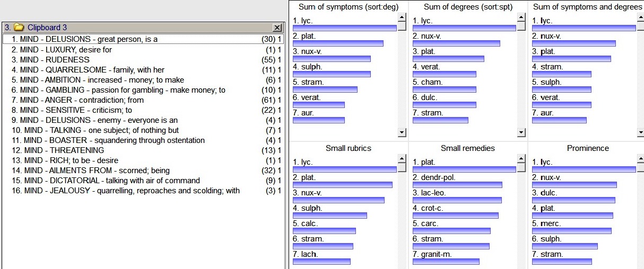The width and height of the screenshot is (644, 269).
Task: Close the Clipboard 3 panel
Action: tap(277, 28)
